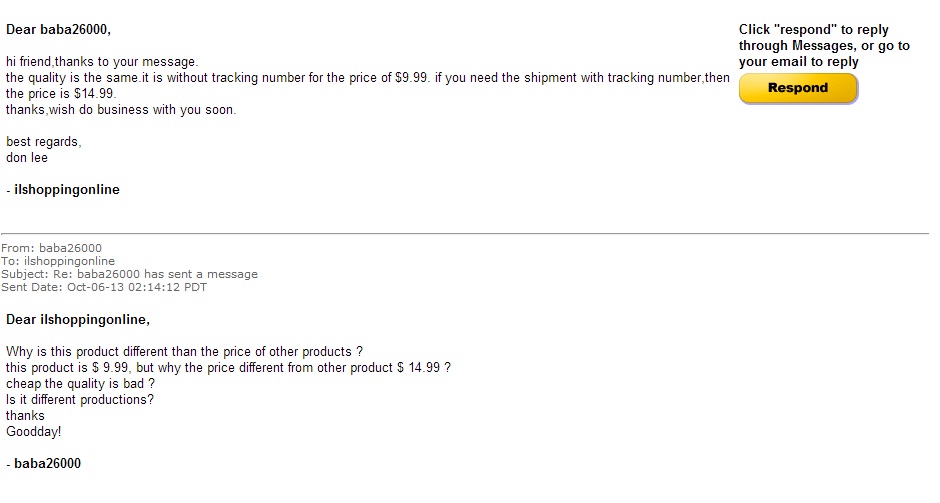Click the "Goodday!" closing text
The image size is (940, 503).
pyautogui.click(x=34, y=432)
